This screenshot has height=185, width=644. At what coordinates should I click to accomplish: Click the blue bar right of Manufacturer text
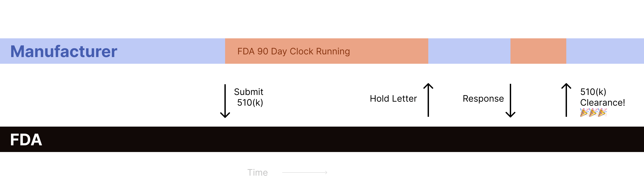170,51
